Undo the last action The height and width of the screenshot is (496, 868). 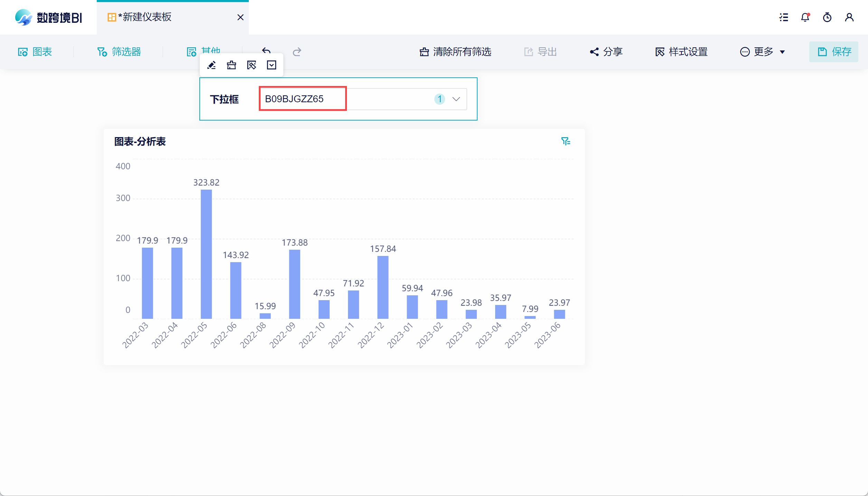coord(266,51)
